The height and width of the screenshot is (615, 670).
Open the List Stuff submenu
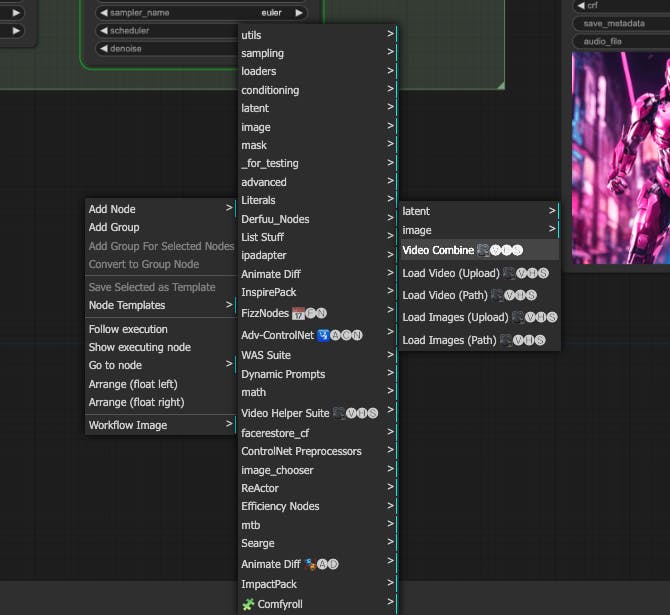[x=317, y=237]
